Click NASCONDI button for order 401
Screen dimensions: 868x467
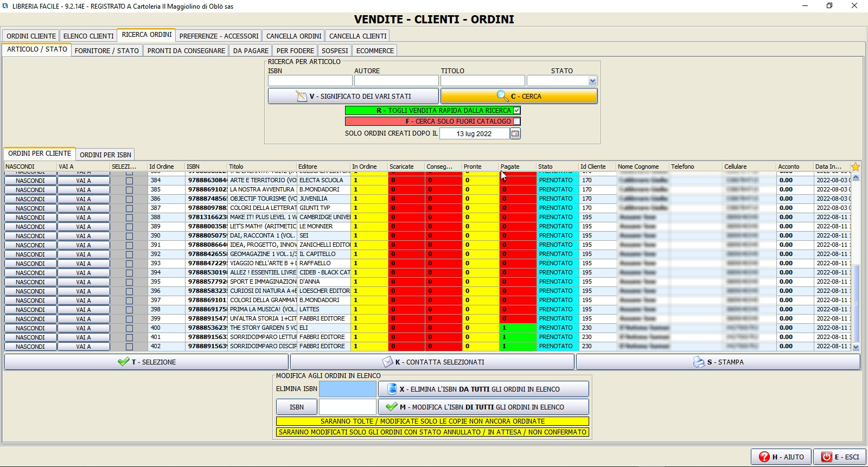pos(30,337)
